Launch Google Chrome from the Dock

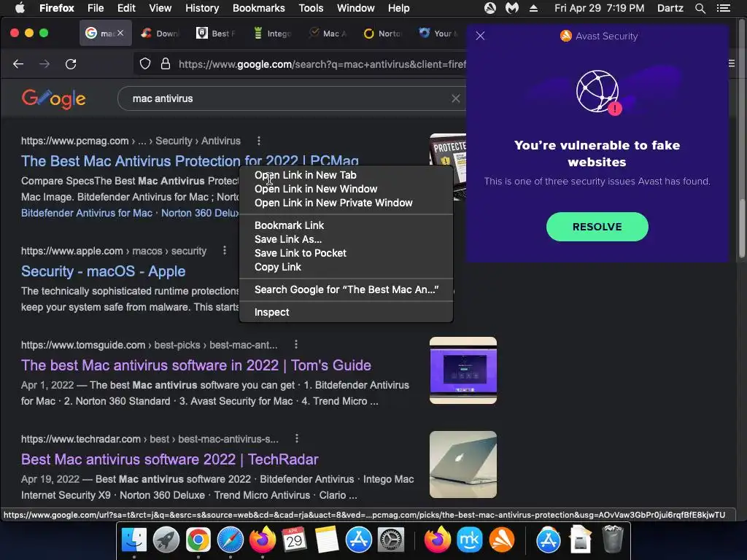[198, 540]
